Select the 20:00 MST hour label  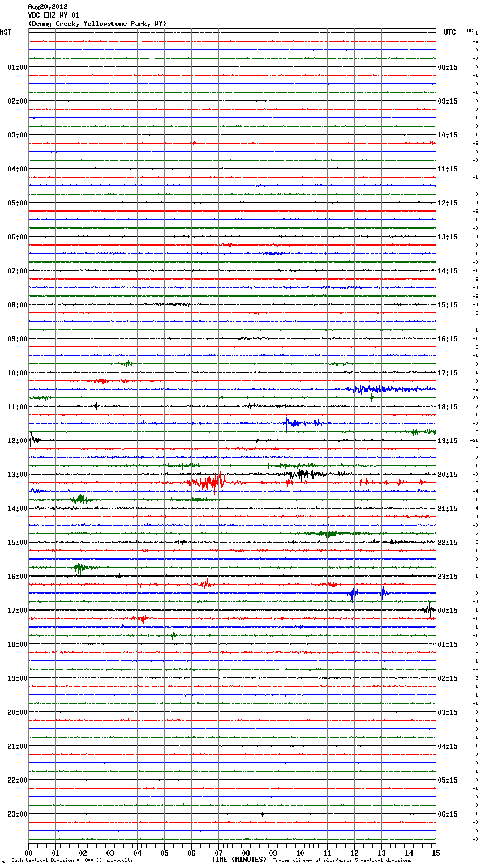[x=18, y=712]
